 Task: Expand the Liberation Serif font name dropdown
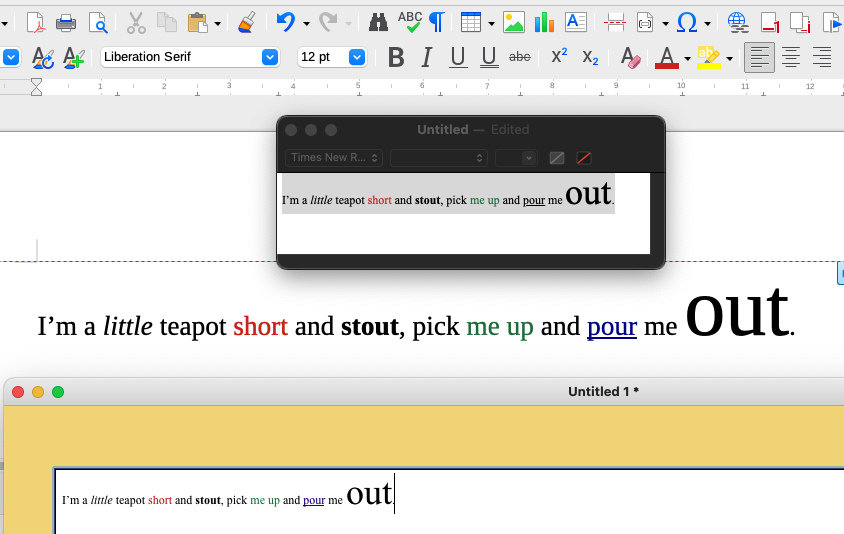(269, 57)
